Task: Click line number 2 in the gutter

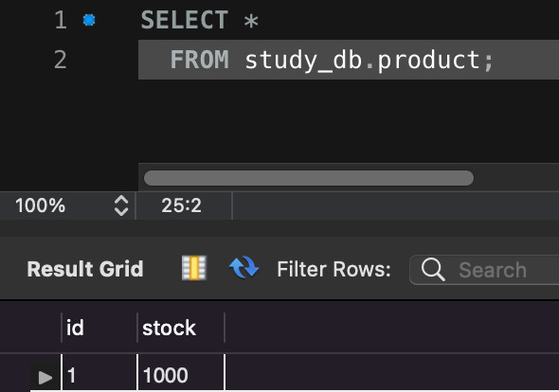Action: tap(61, 60)
